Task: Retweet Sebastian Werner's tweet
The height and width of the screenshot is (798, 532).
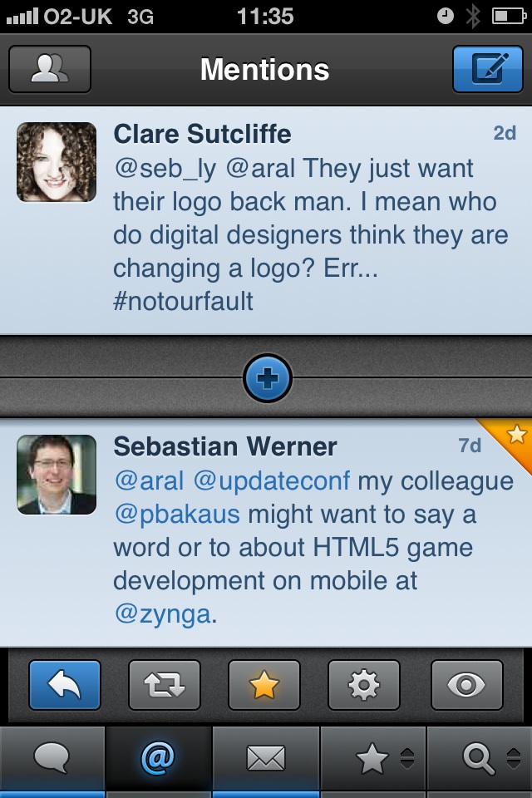Action: 165,685
